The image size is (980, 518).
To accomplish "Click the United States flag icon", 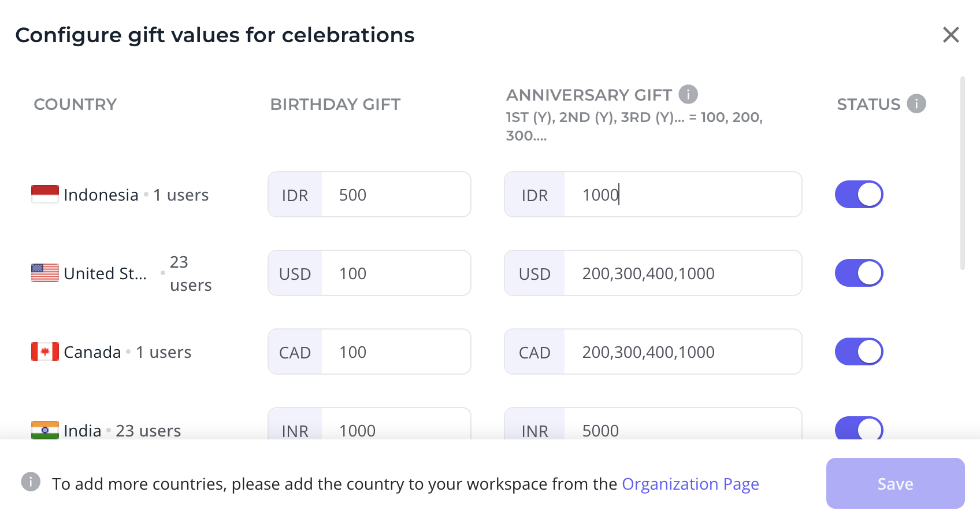I will (45, 273).
